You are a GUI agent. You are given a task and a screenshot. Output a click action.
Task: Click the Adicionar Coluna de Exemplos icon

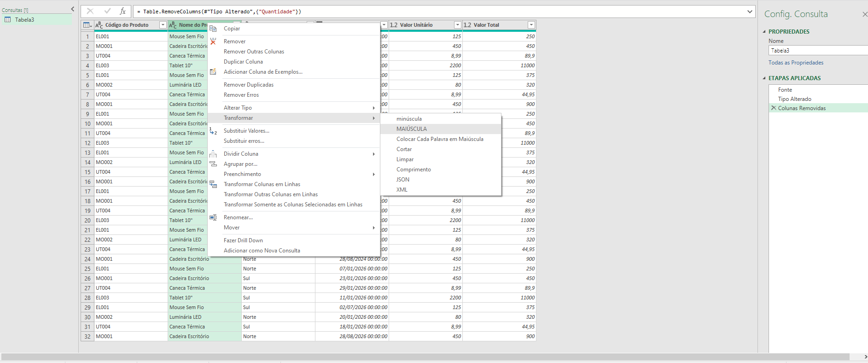[213, 72]
